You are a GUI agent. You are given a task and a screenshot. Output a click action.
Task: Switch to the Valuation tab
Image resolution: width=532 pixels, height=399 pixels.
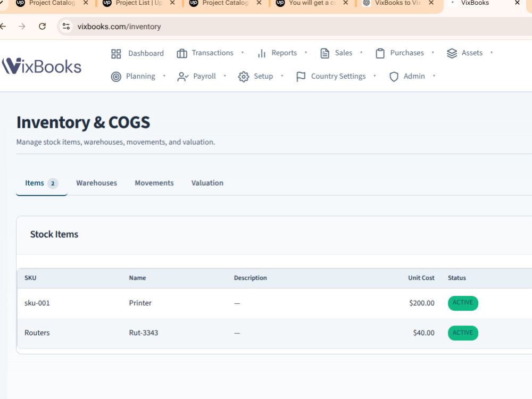207,183
